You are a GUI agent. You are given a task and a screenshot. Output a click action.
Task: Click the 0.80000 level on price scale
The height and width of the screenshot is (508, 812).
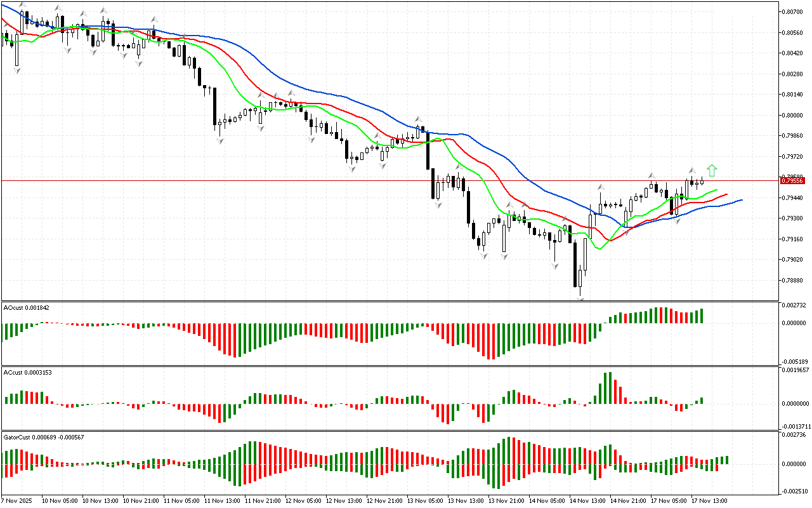(792, 116)
